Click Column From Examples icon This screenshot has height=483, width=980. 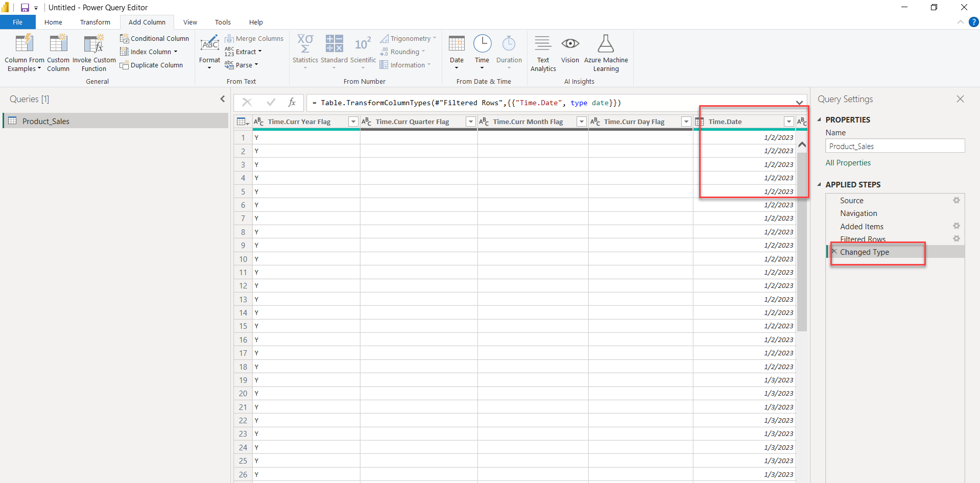click(24, 43)
